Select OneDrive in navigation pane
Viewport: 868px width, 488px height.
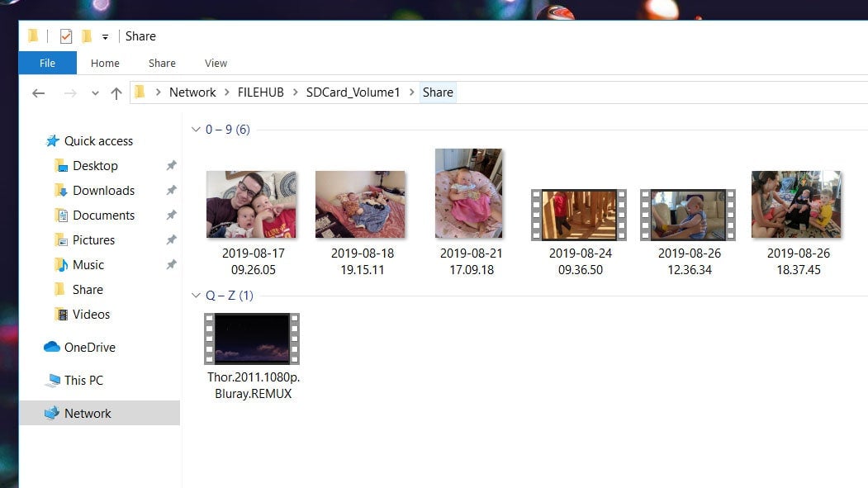coord(90,348)
